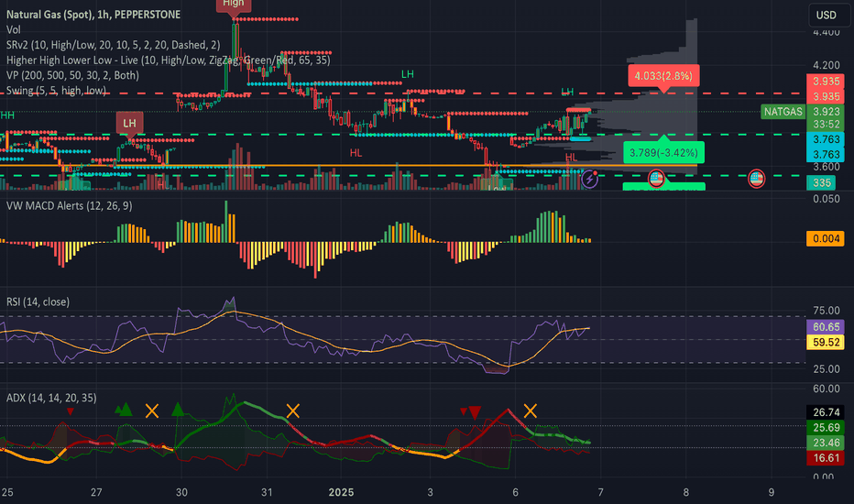The width and height of the screenshot is (854, 504).
Task: Click the teal 335 volume value label
Action: click(823, 183)
